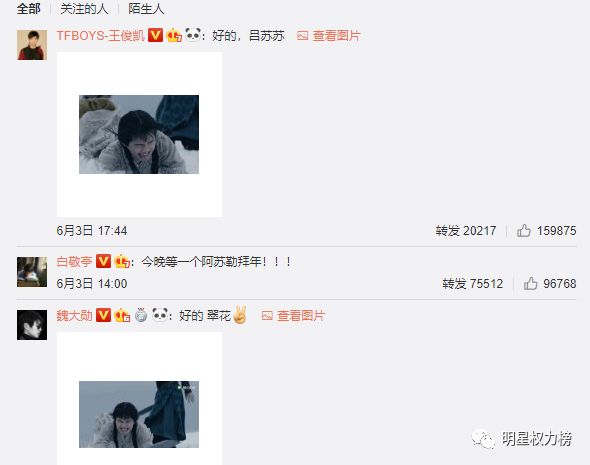The width and height of the screenshot is (590, 465).
Task: Open 白敬亭's profile avatar
Action: pyautogui.click(x=32, y=272)
